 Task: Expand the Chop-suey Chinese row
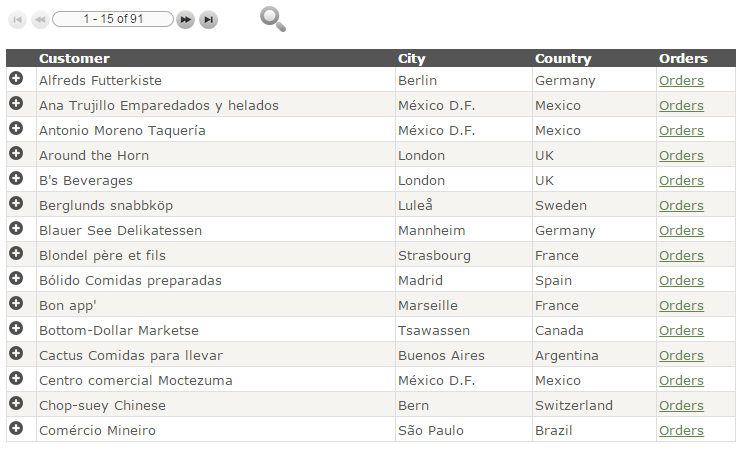16,403
